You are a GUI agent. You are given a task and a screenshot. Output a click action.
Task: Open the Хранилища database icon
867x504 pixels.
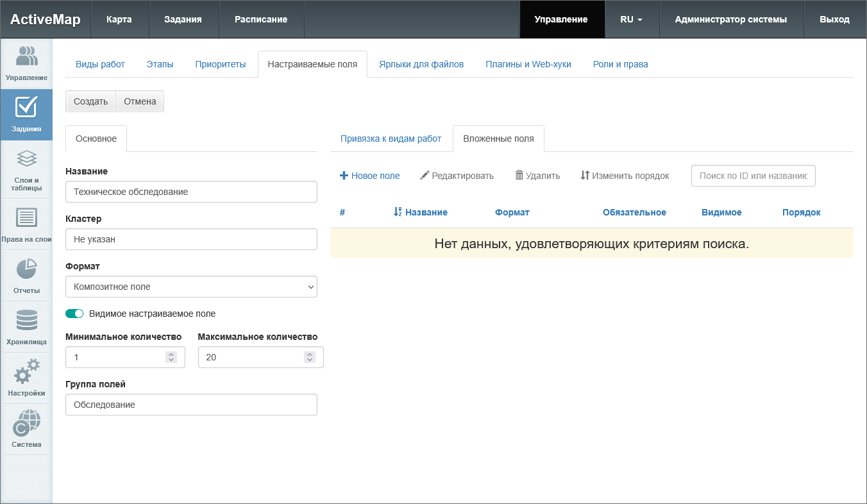pos(26,321)
